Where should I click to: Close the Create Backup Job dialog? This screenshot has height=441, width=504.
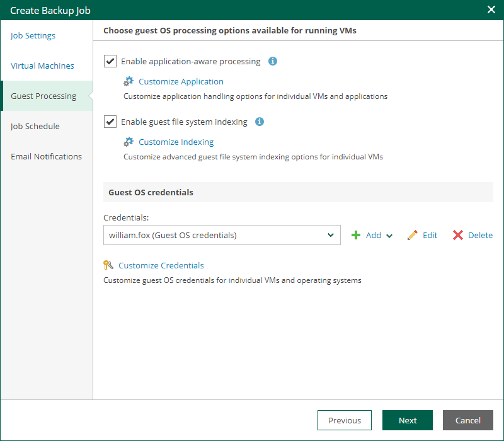point(491,9)
